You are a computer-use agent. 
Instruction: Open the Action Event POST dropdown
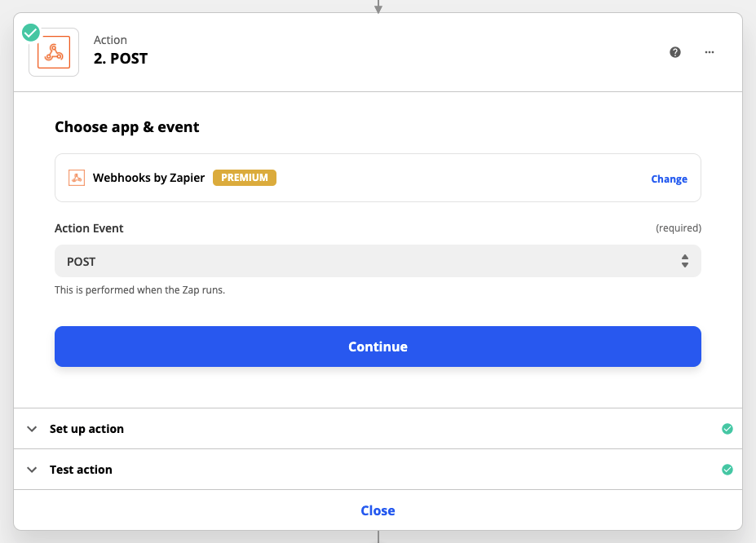[378, 261]
